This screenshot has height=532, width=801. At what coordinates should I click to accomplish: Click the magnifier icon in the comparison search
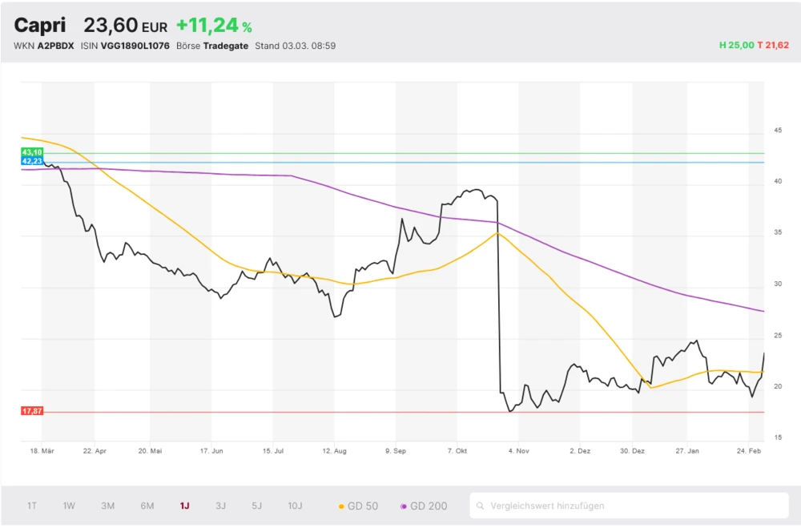coord(481,506)
